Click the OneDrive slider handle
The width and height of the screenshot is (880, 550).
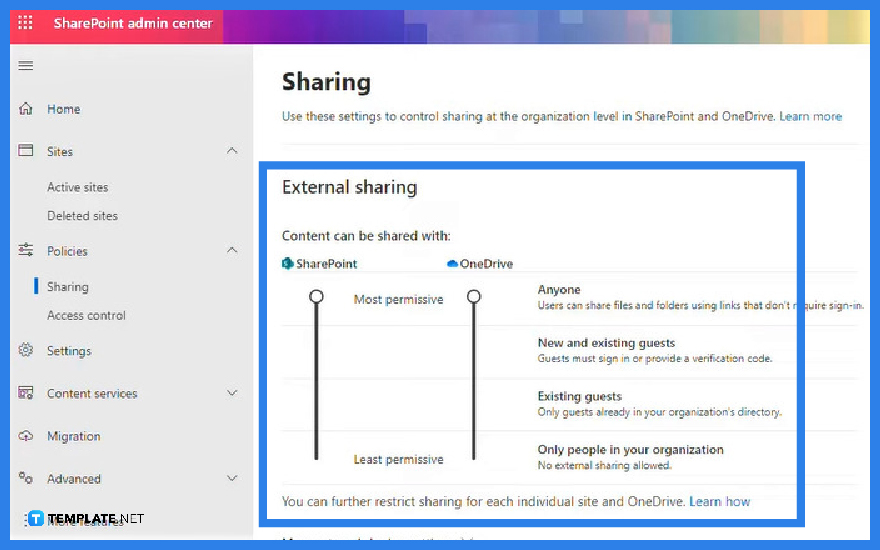click(474, 296)
